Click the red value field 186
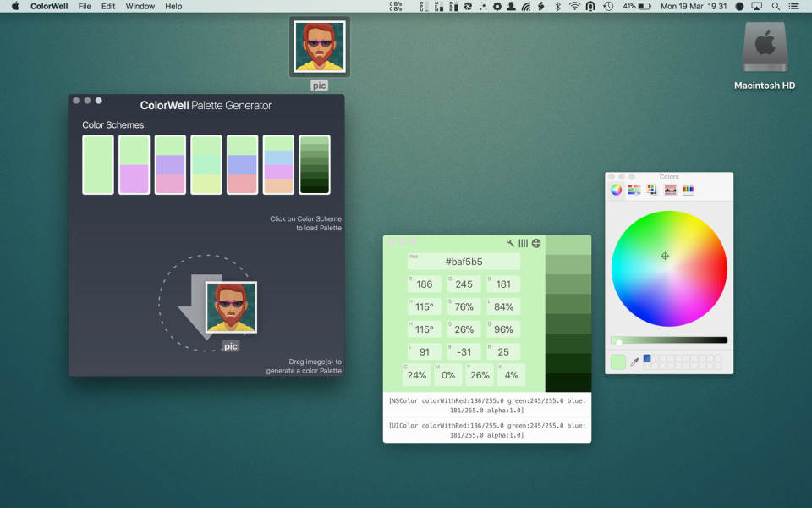Image resolution: width=812 pixels, height=508 pixels. (x=424, y=284)
